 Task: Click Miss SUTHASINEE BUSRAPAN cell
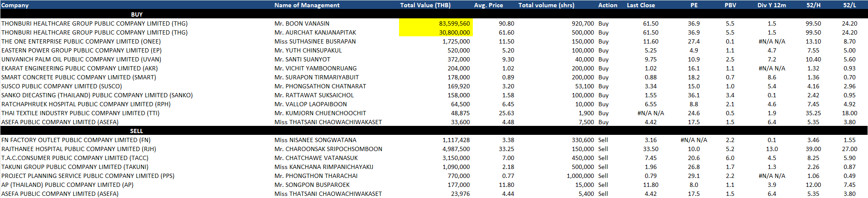coord(315,41)
